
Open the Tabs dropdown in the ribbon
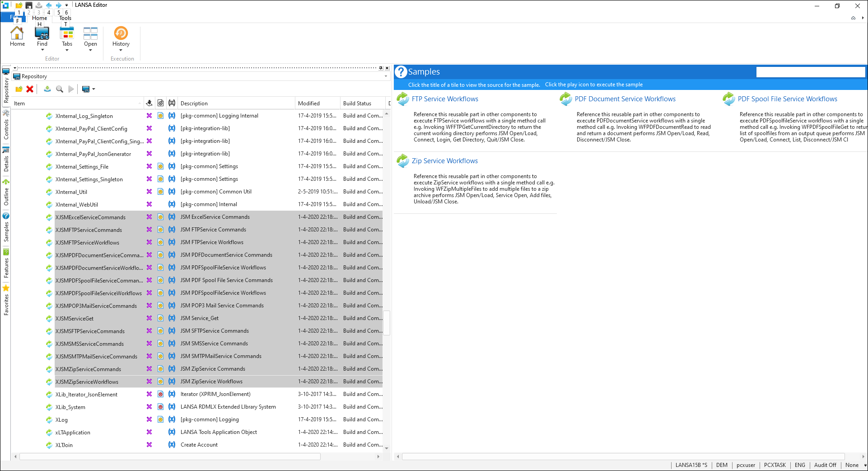click(67, 50)
